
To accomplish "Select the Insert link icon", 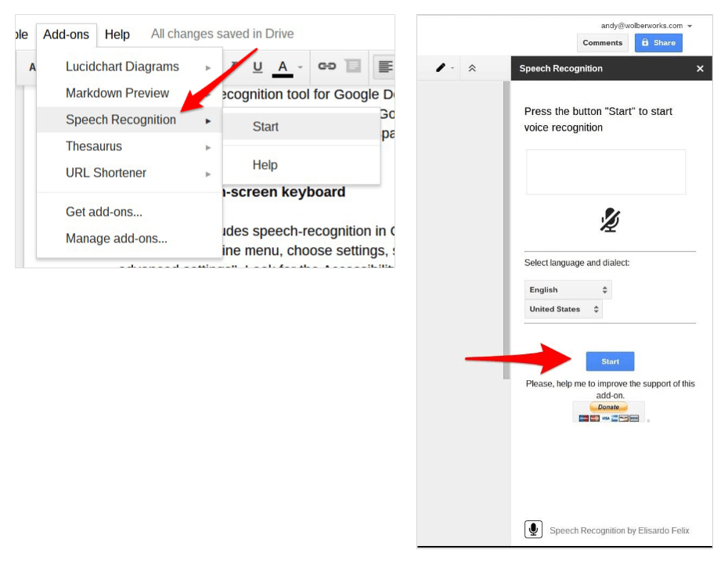I will [329, 66].
